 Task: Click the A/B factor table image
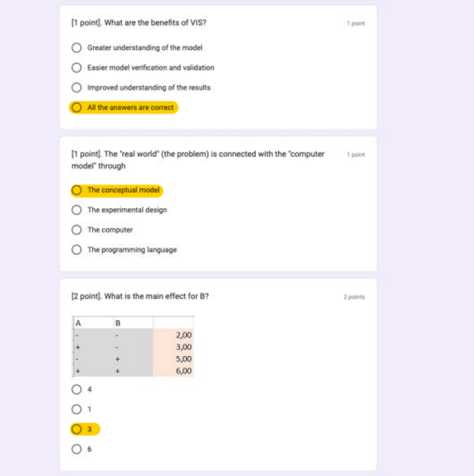click(133, 346)
